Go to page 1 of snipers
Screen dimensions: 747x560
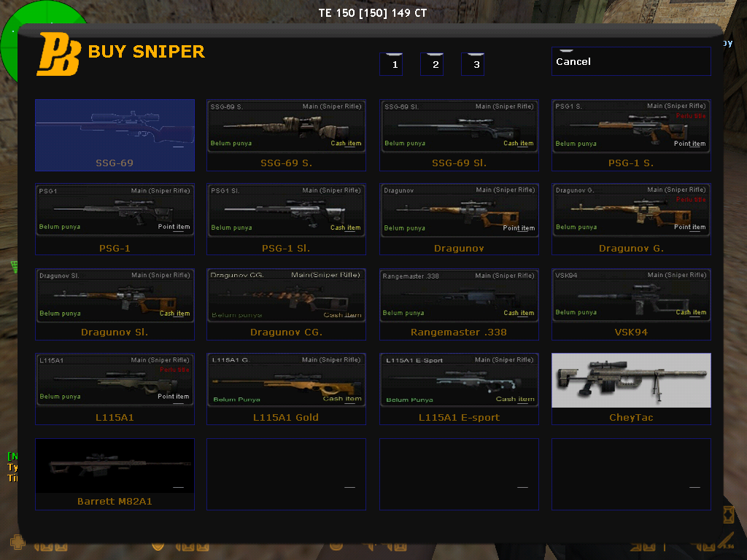tap(391, 64)
